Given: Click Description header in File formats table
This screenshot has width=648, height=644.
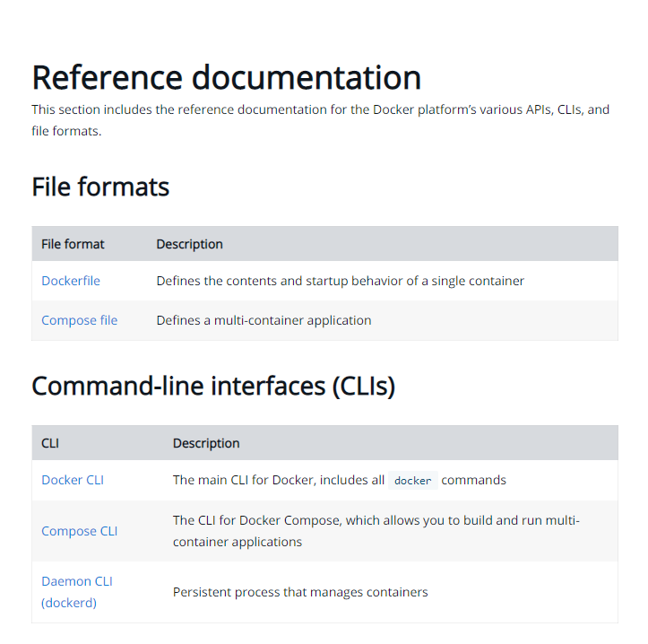Looking at the screenshot, I should [x=189, y=244].
